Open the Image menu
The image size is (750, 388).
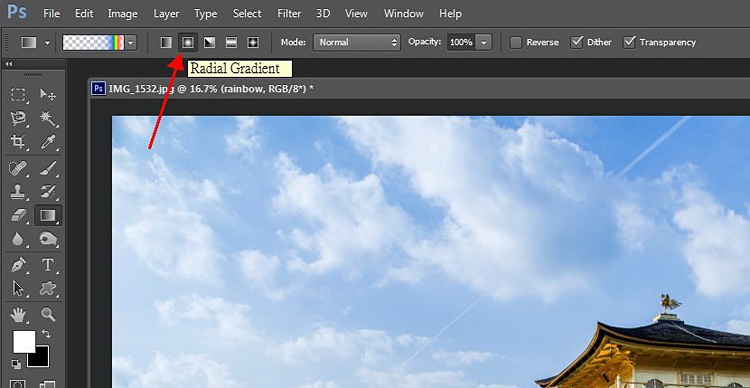pyautogui.click(x=122, y=14)
